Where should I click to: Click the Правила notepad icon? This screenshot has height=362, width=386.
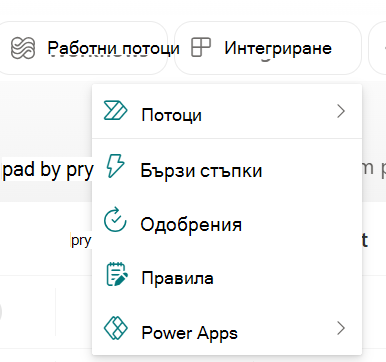coord(117,274)
